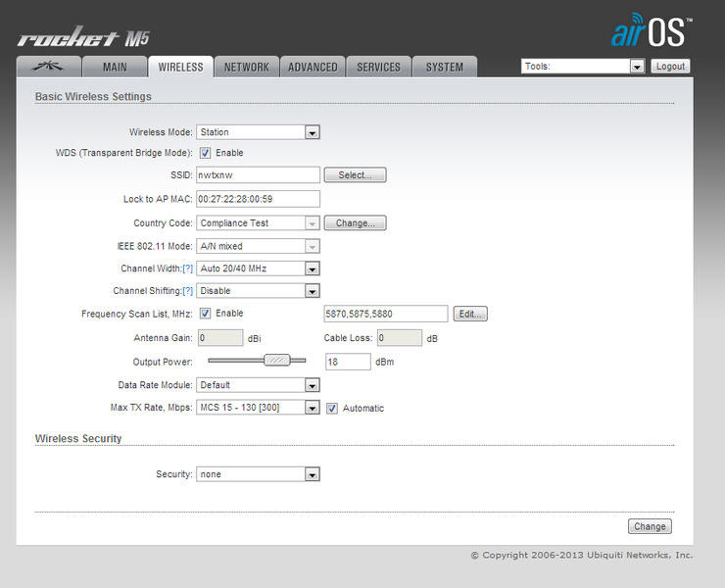Expand the Wireless Mode dropdown
Image resolution: width=725 pixels, height=588 pixels.
click(x=258, y=132)
